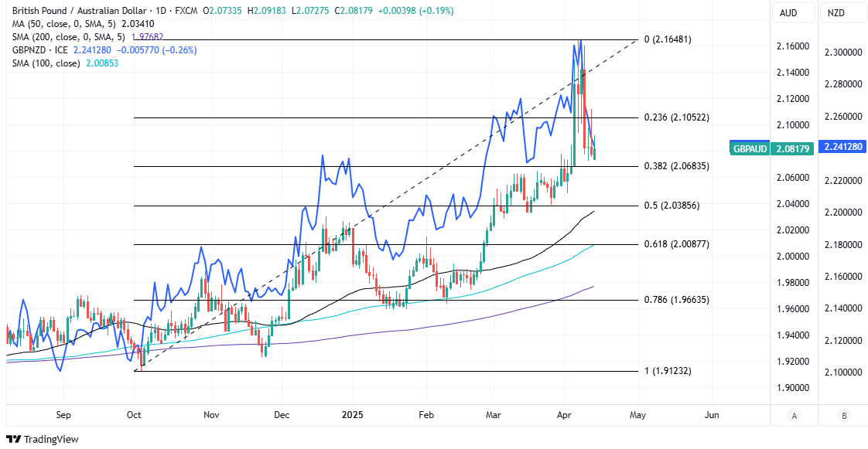Click the 'B' scale button at bottom right
The height and width of the screenshot is (449, 868).
pyautogui.click(x=843, y=416)
